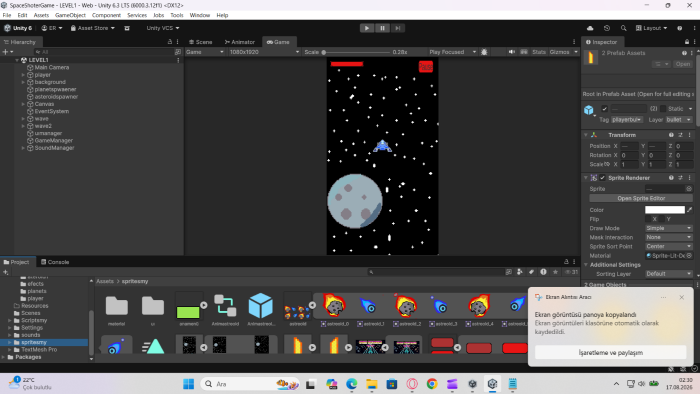Open the Draw Mode dropdown
This screenshot has height=394, width=700.
point(668,228)
